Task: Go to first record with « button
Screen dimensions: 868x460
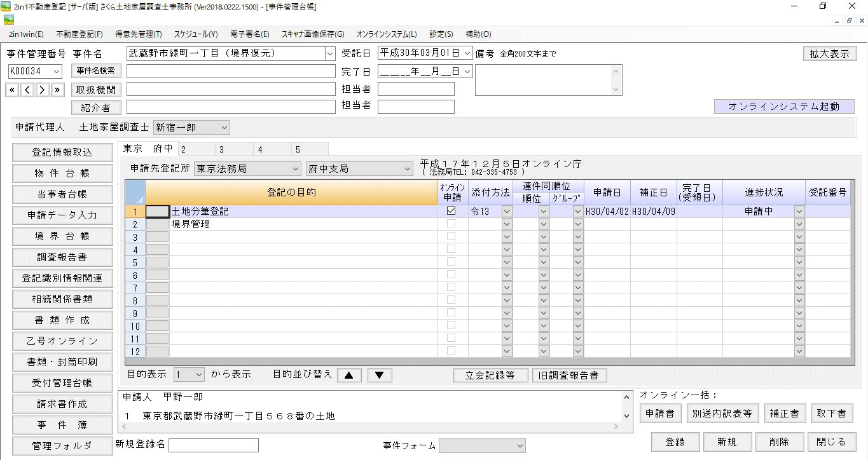Action: (x=12, y=90)
